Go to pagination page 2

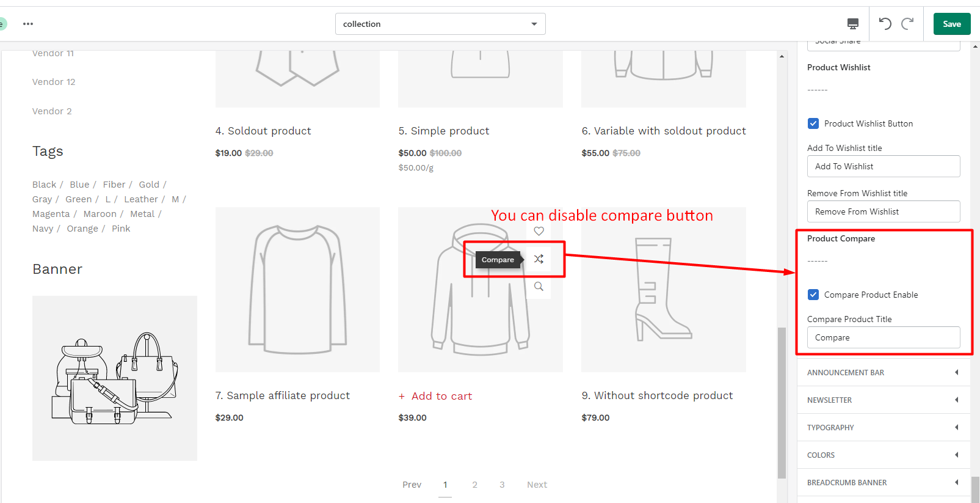click(x=474, y=485)
